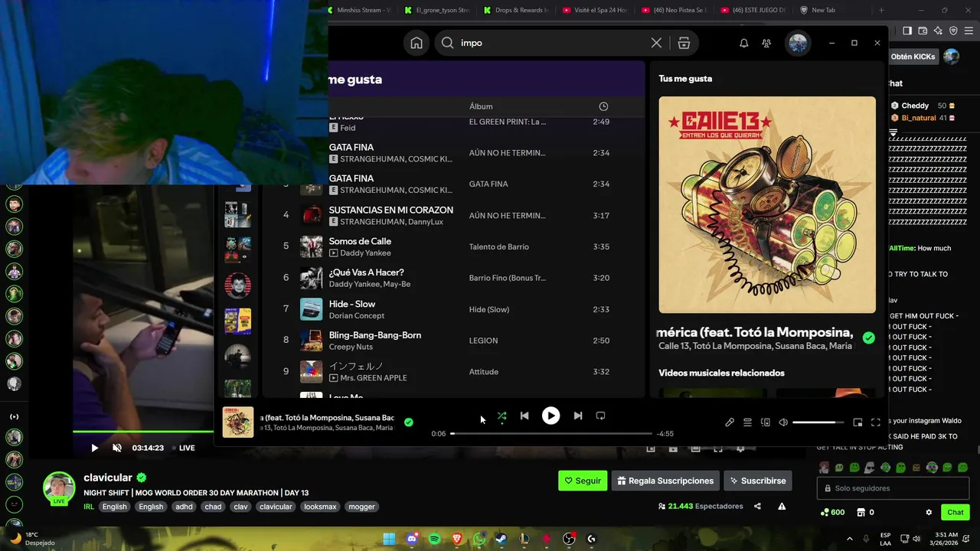This screenshot has height=551, width=980.
Task: Unmute the Kick stream player
Action: (117, 448)
